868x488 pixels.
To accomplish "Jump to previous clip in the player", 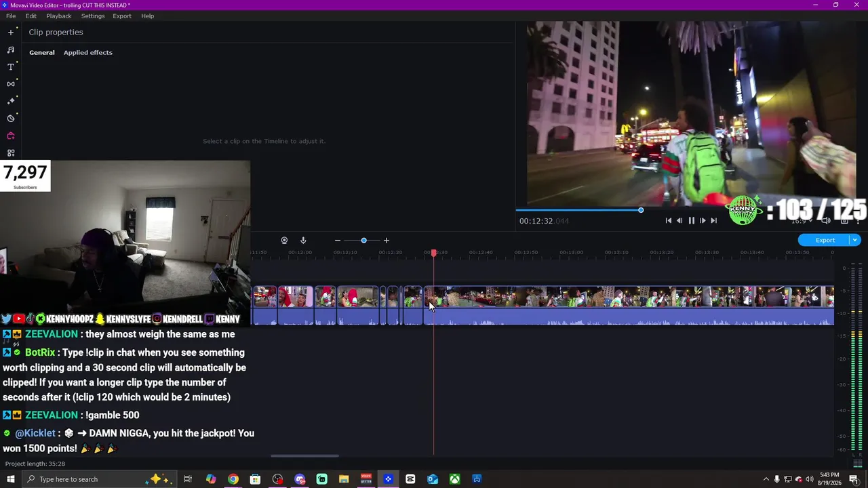I will (x=669, y=220).
